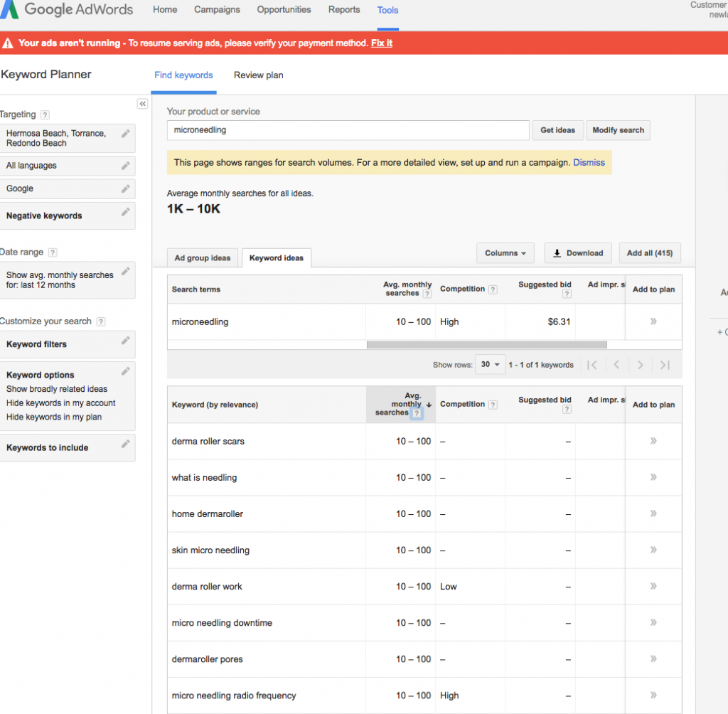This screenshot has width=728, height=714.
Task: Click Google AdWords logo
Action: coord(68,9)
